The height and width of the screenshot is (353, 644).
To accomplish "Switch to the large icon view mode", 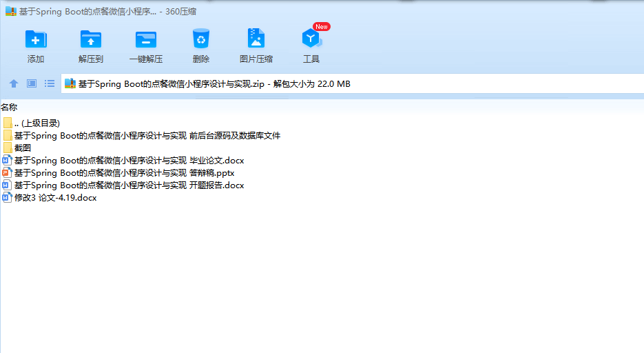I will click(32, 84).
